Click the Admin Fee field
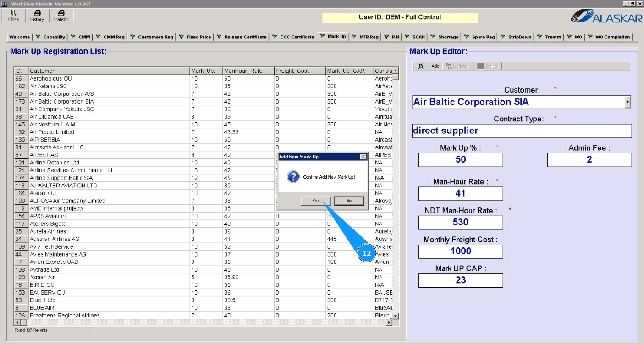This screenshot has height=344, width=644. point(589,159)
